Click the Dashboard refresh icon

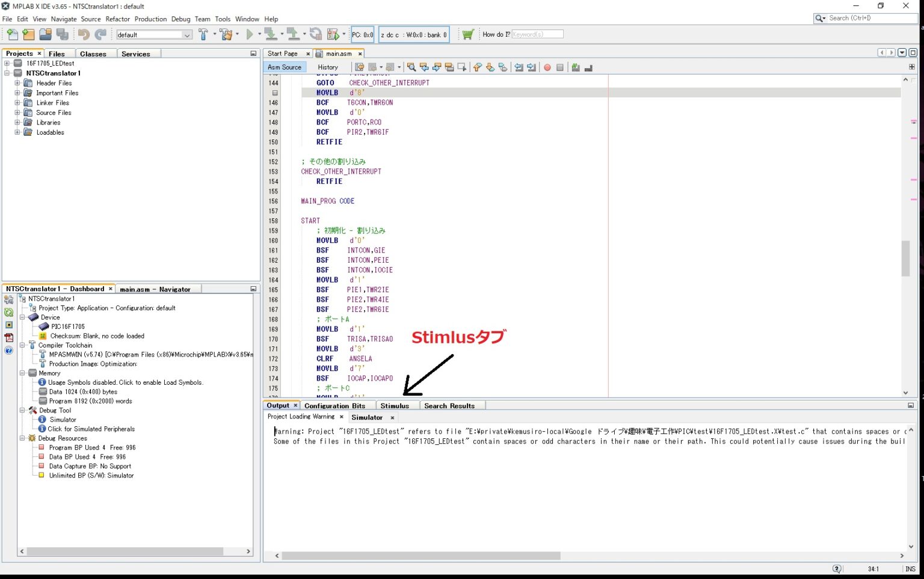8,312
